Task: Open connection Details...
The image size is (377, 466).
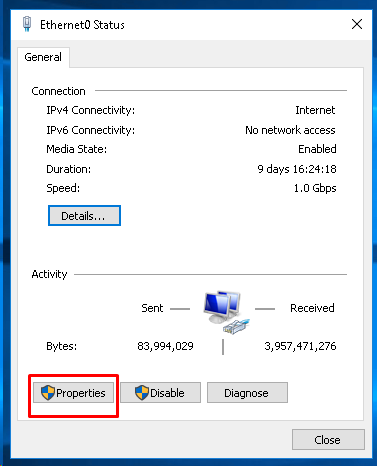Action: click(x=84, y=216)
